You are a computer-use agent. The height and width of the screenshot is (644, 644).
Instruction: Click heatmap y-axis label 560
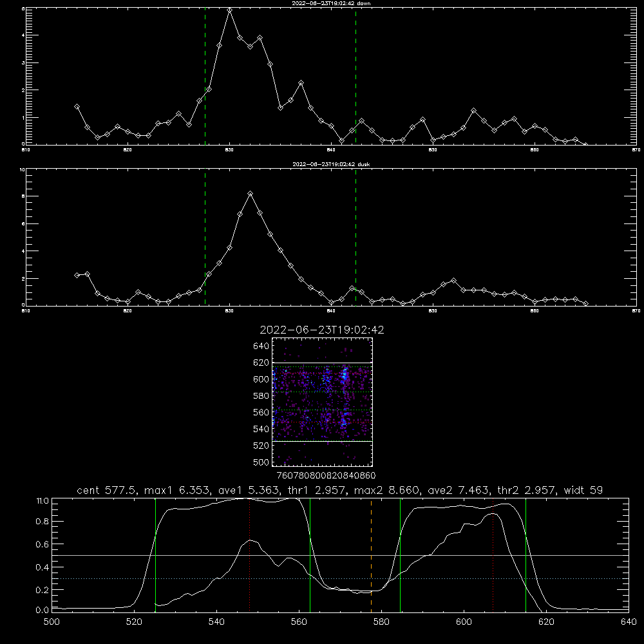click(x=261, y=412)
